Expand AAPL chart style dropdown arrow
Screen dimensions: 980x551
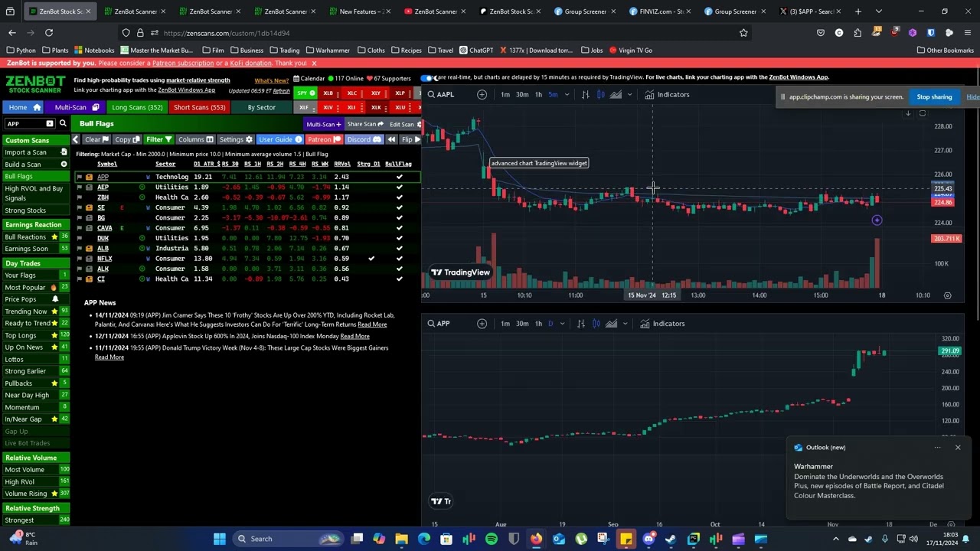(x=629, y=95)
